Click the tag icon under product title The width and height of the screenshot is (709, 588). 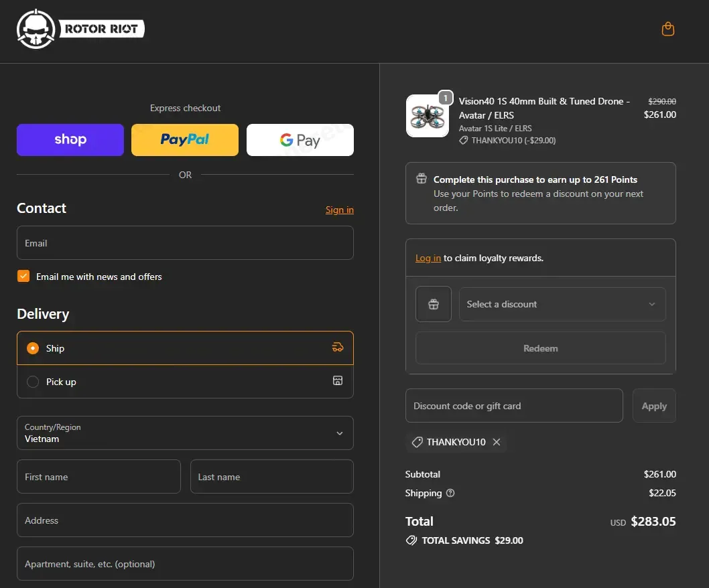464,141
